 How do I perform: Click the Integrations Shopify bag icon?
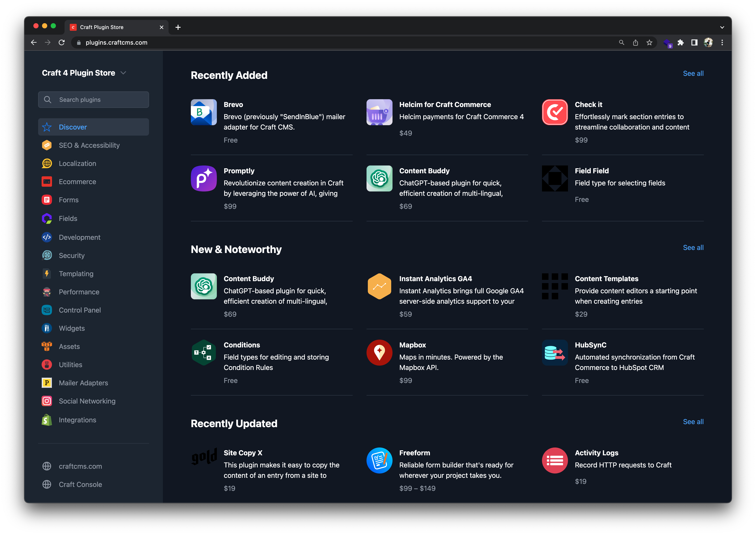point(47,420)
